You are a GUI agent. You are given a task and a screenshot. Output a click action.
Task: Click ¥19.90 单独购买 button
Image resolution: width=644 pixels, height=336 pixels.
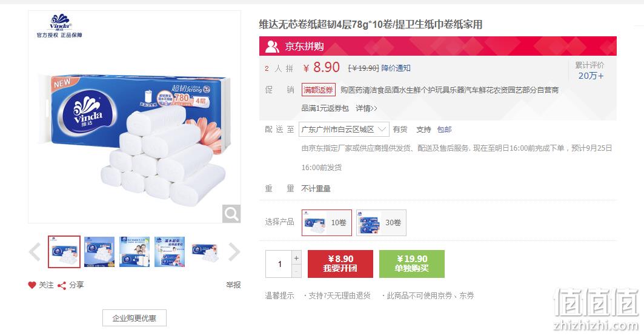tap(412, 264)
